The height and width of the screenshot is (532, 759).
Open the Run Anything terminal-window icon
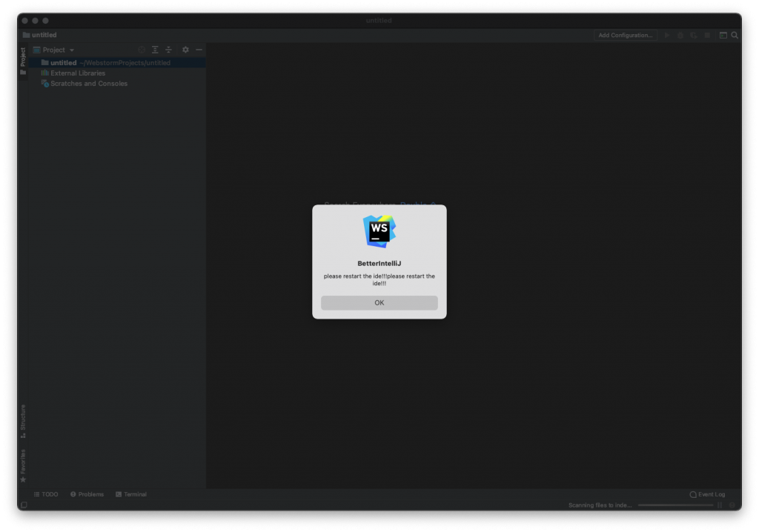click(723, 36)
